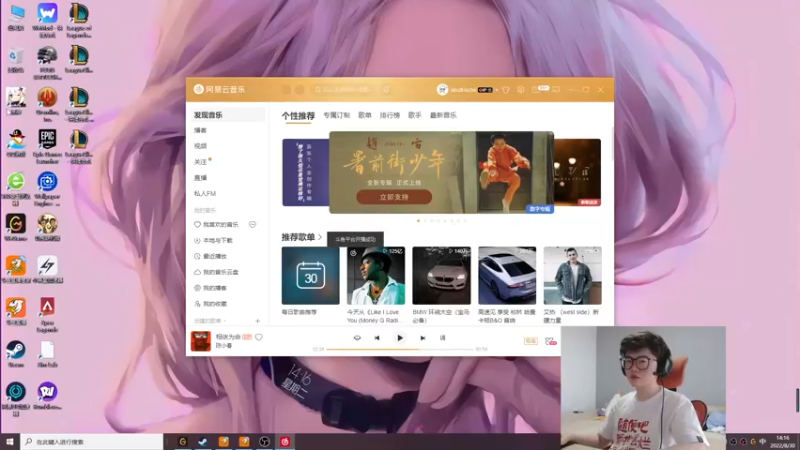Switch to the 专属定制 tab
This screenshot has height=450, width=800.
coord(336,115)
